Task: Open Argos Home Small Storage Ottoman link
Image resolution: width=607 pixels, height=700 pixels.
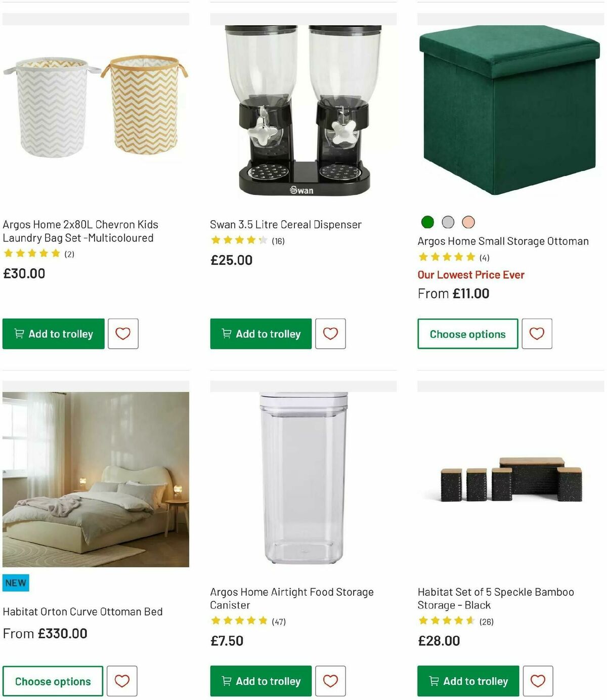Action: [x=502, y=241]
